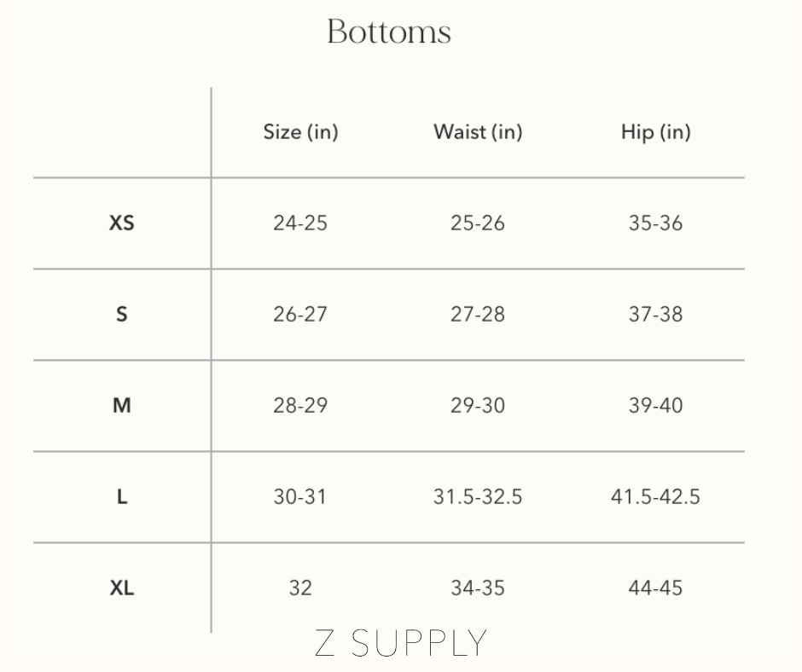Click the M hip value 39-40
The width and height of the screenshot is (802, 672).
(655, 406)
